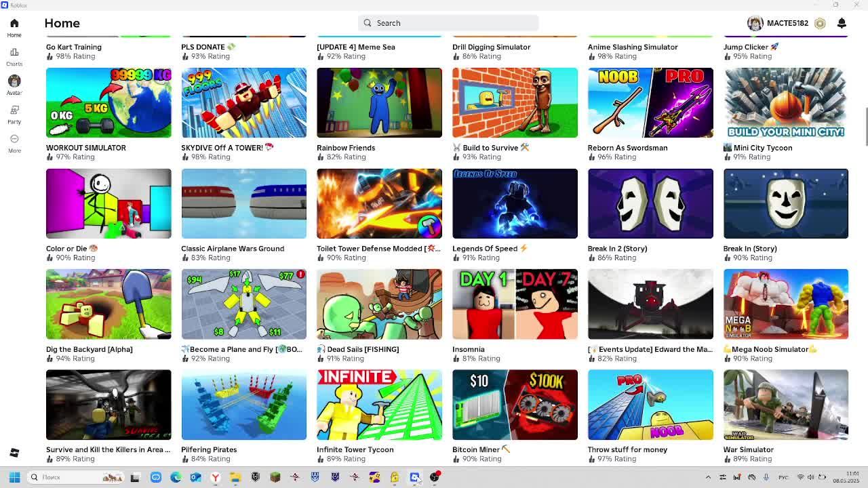868x488 pixels.
Task: Open the Bitcoin Miner thumbnail
Action: 515,405
